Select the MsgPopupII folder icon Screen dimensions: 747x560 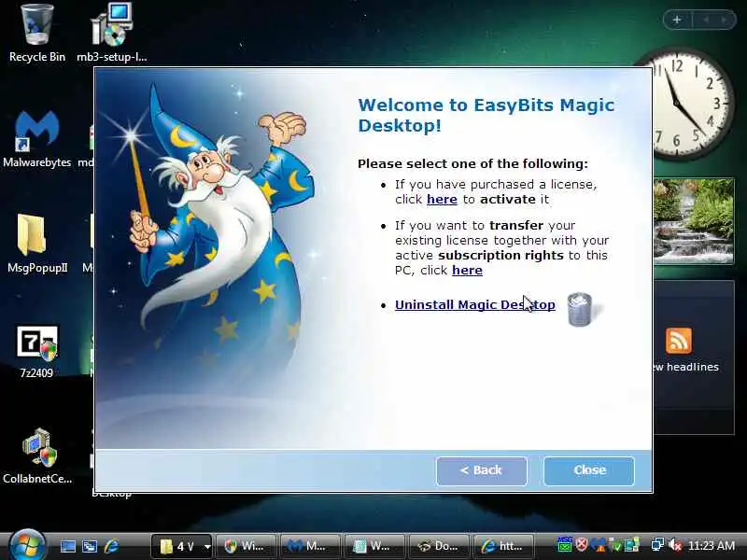point(37,244)
